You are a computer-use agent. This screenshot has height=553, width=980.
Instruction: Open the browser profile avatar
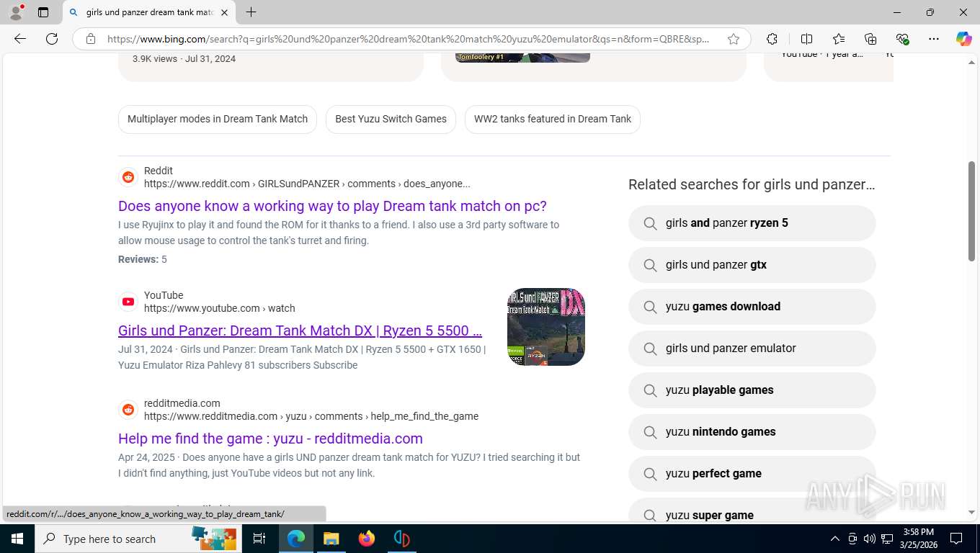(16, 12)
